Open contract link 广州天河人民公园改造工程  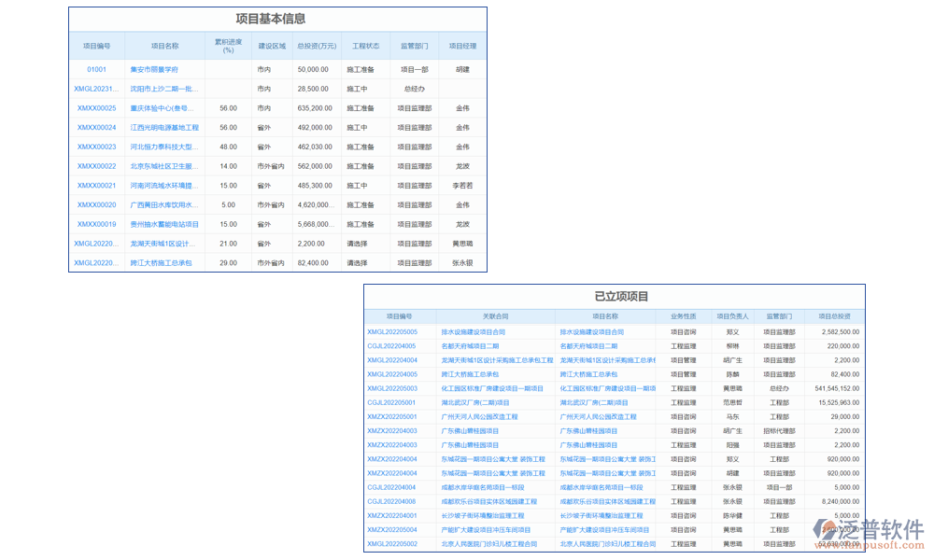click(479, 416)
